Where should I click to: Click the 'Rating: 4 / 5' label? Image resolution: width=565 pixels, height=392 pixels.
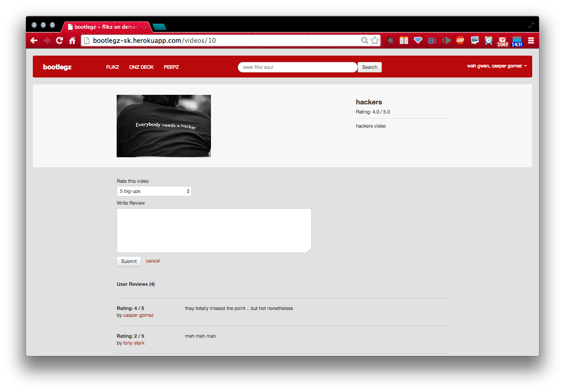(130, 309)
